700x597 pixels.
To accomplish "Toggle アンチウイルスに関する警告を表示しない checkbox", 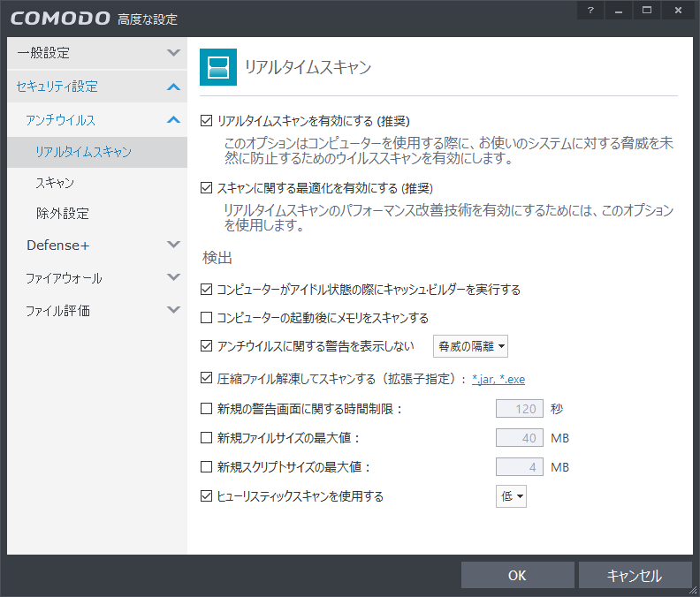I will tap(206, 345).
